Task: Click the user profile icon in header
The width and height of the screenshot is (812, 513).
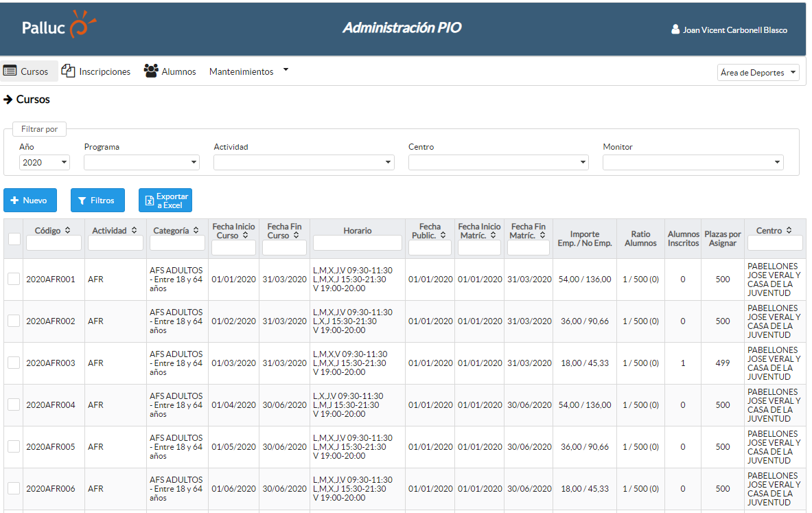Action: [675, 30]
